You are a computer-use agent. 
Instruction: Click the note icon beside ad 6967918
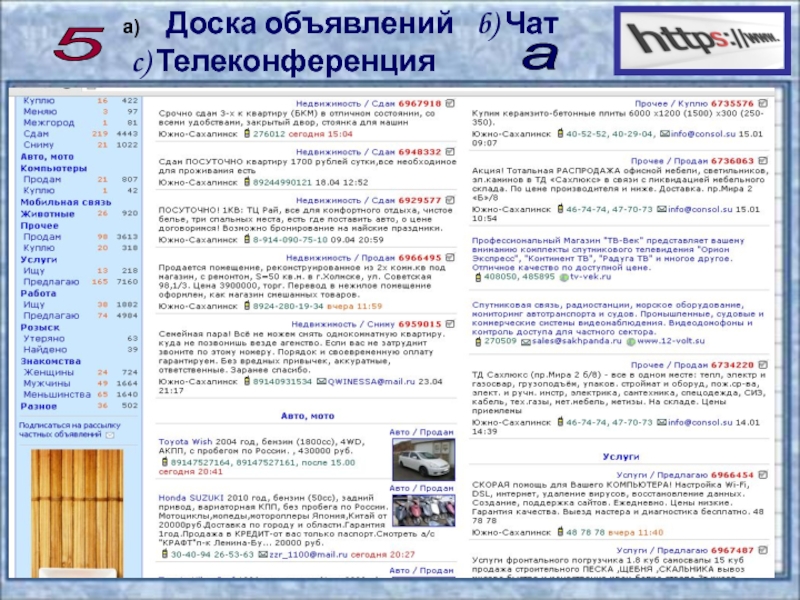click(x=450, y=104)
